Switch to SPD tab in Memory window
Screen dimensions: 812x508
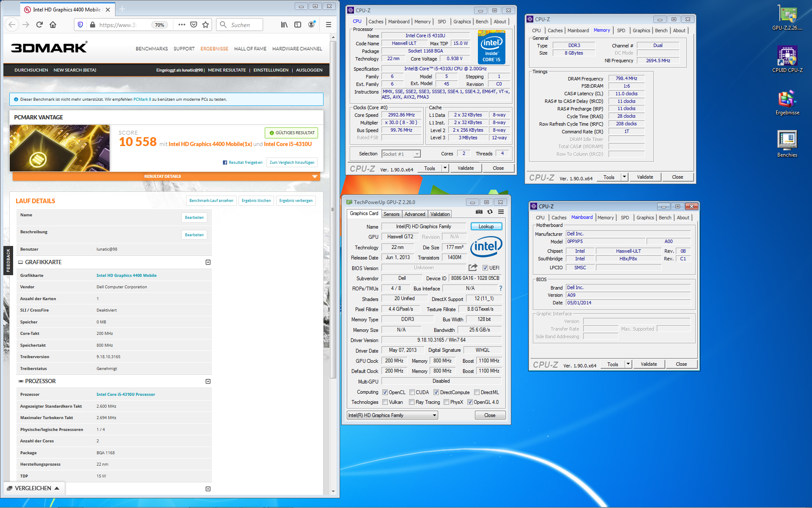pos(621,30)
